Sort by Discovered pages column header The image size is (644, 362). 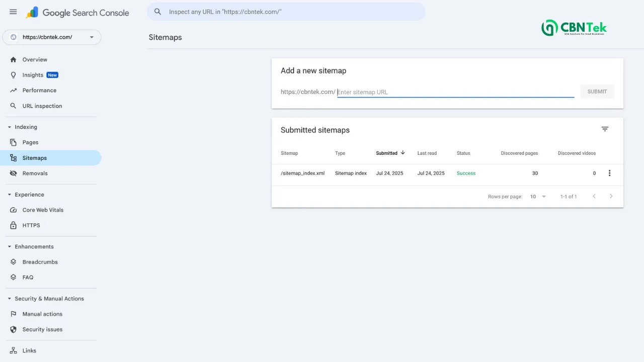click(x=519, y=153)
